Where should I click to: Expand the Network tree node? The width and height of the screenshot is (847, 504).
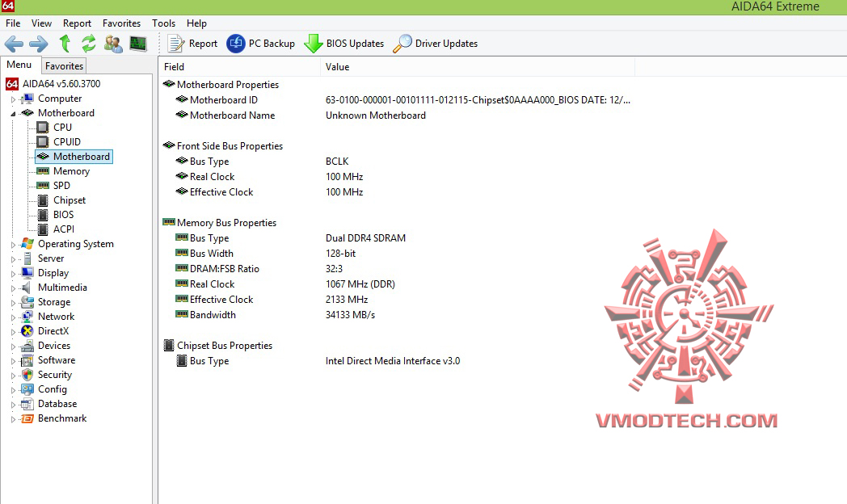point(13,317)
